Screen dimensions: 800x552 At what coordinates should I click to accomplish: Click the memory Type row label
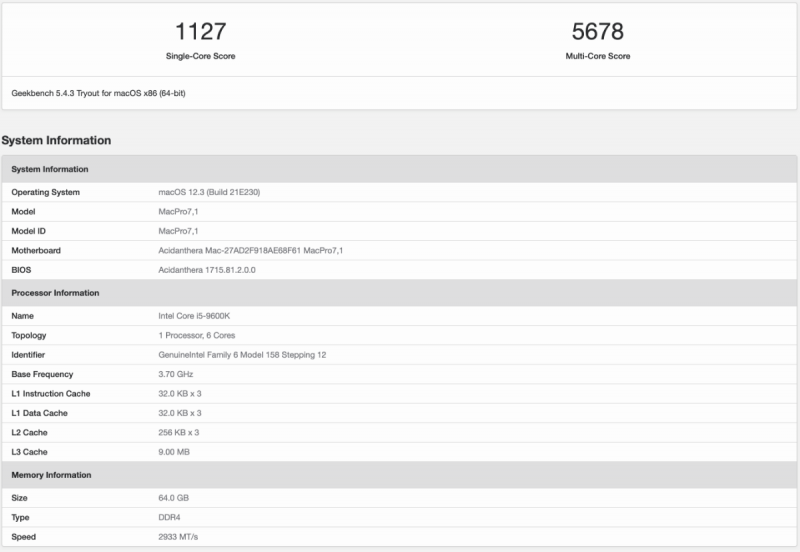click(20, 517)
